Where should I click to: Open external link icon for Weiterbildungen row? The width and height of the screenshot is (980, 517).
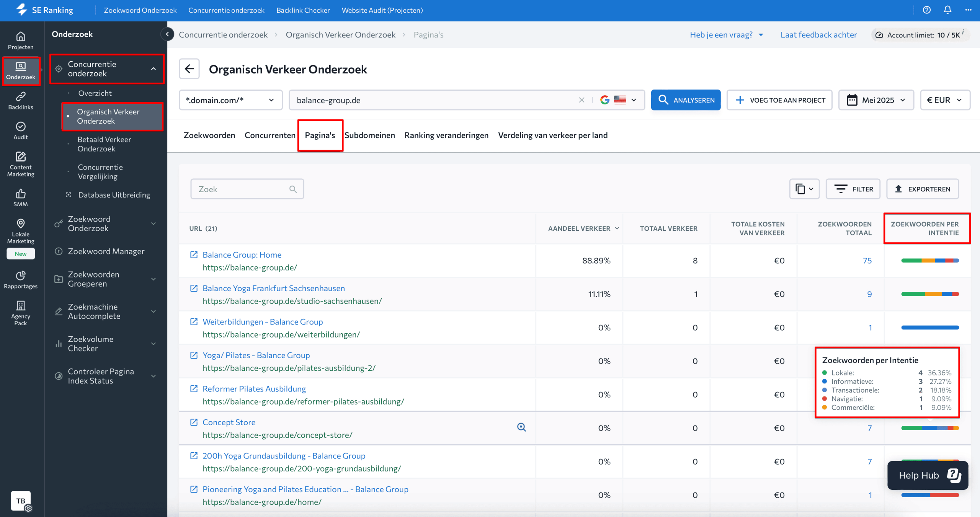[x=194, y=322]
